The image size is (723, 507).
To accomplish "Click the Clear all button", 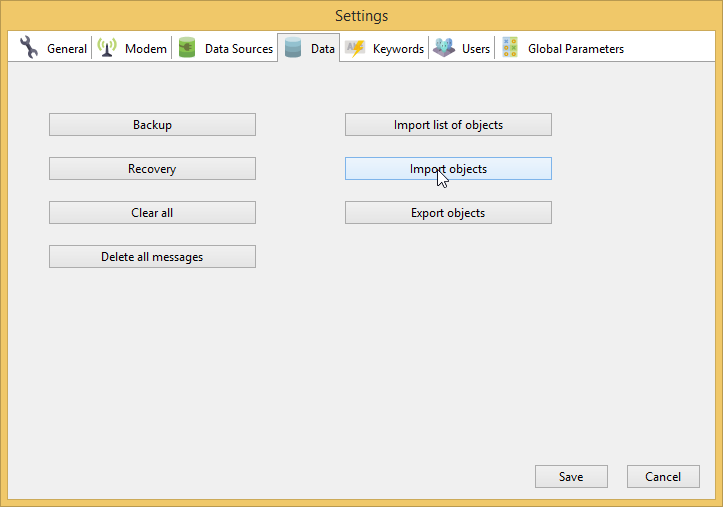I will [152, 212].
